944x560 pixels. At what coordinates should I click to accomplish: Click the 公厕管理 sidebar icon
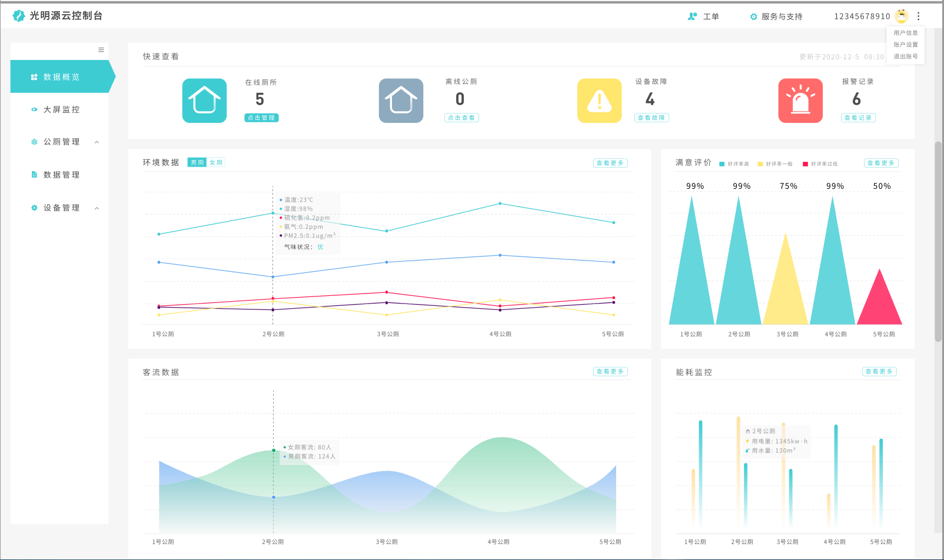[x=34, y=142]
